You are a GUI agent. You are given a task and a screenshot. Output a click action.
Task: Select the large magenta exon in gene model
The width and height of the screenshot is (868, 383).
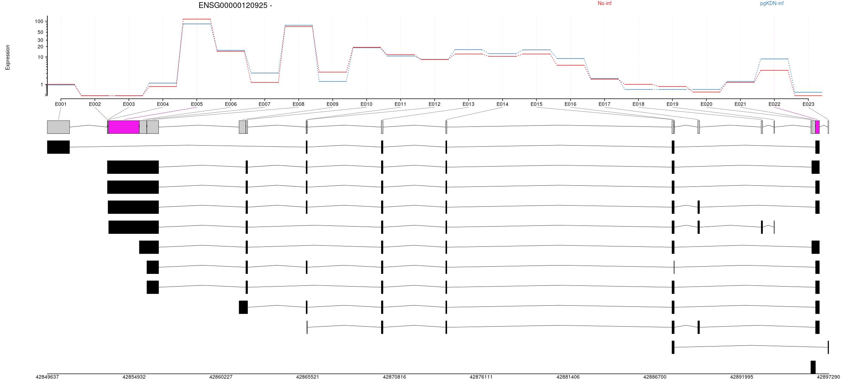(x=124, y=127)
